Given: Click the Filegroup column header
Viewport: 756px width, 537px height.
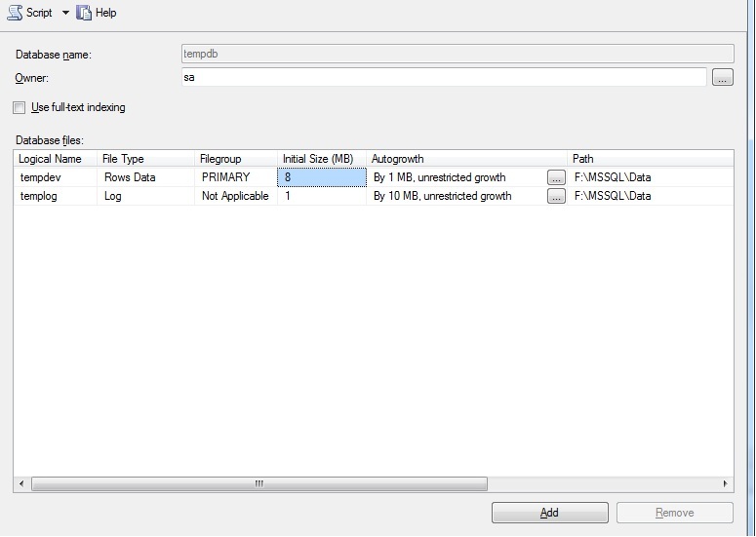Looking at the screenshot, I should pos(236,159).
